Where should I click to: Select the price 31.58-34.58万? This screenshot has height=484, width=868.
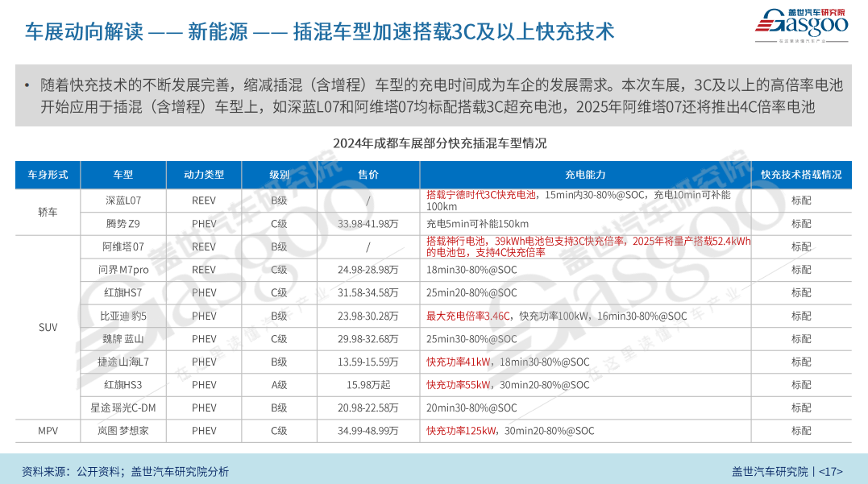368,292
